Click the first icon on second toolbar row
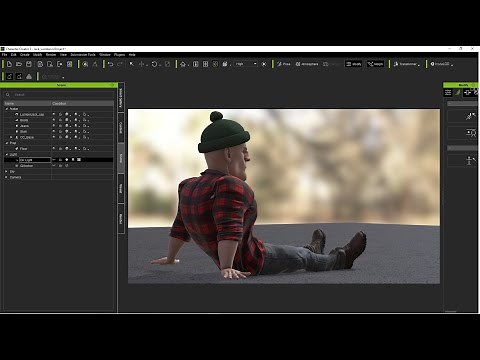This screenshot has width=480, height=360. (x=9, y=77)
